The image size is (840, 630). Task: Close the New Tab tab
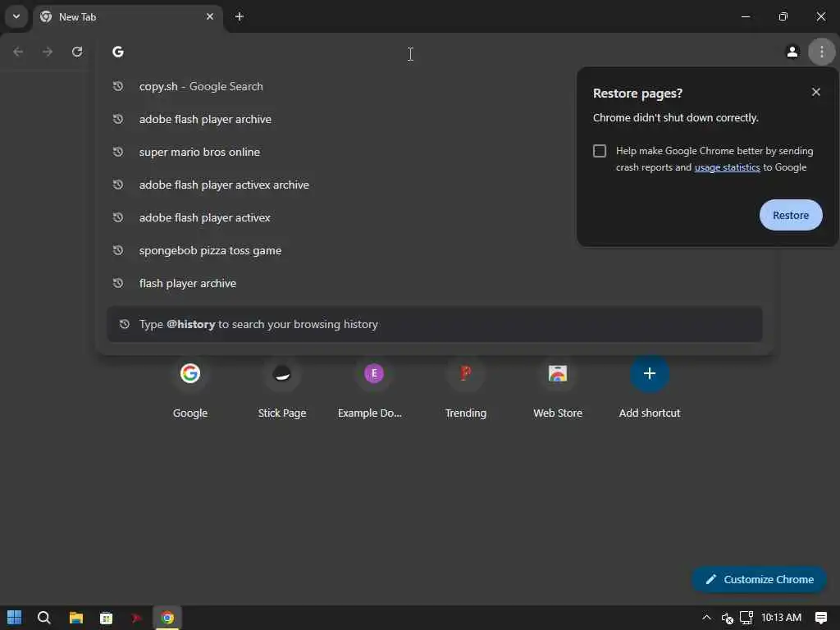pyautogui.click(x=210, y=16)
